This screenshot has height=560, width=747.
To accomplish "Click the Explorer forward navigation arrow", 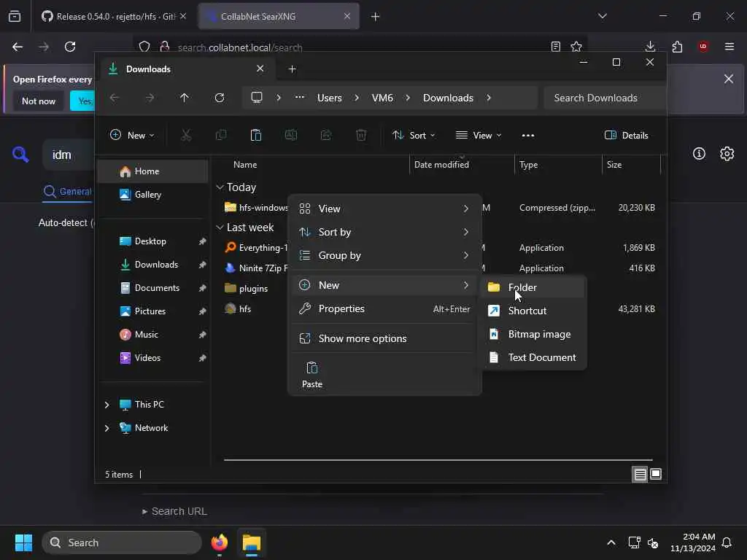I will (150, 98).
